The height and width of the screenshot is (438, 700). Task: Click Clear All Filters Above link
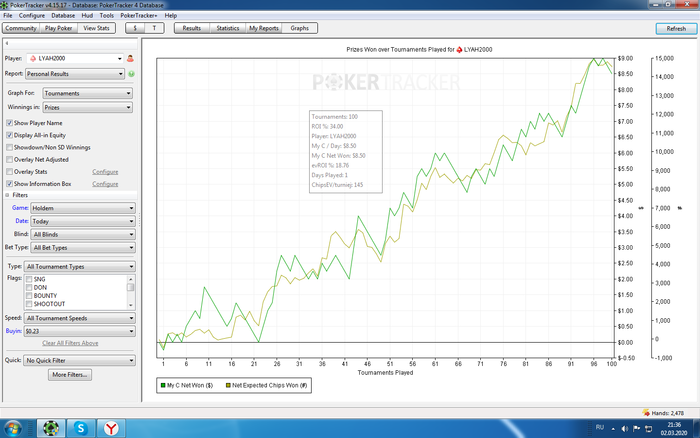[70, 343]
